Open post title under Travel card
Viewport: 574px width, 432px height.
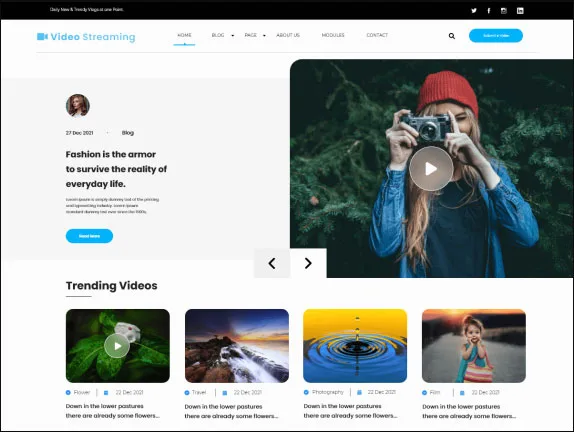pyautogui.click(x=231, y=411)
